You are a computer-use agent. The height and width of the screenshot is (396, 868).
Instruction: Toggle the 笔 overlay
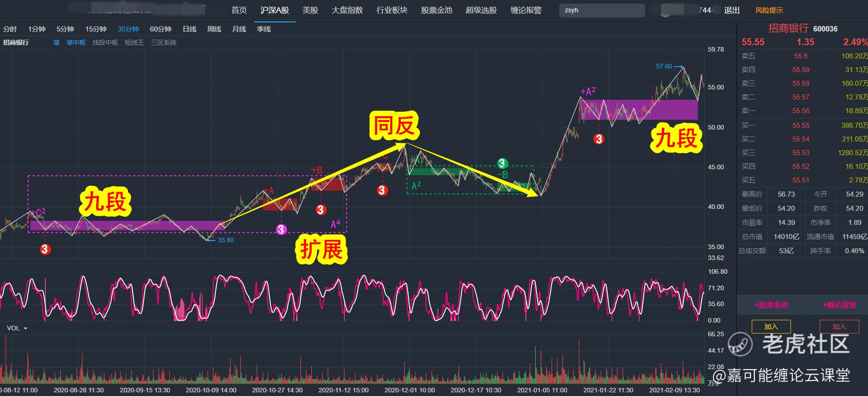pyautogui.click(x=56, y=42)
